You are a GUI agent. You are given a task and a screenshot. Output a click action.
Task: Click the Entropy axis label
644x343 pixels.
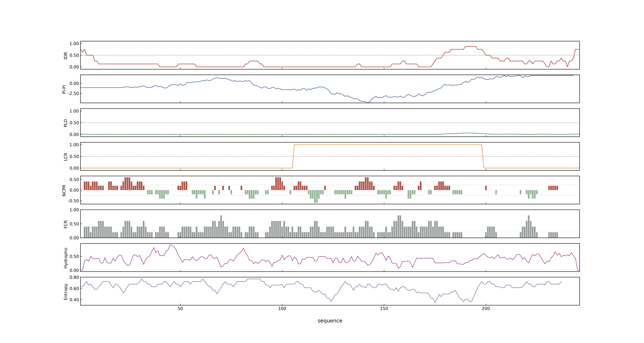point(66,291)
